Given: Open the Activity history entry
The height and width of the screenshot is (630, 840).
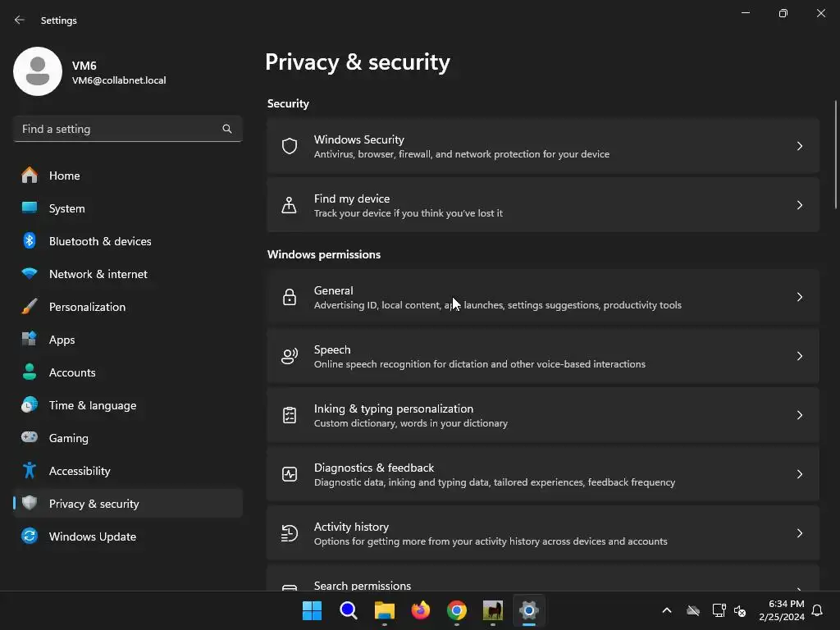Looking at the screenshot, I should (543, 533).
